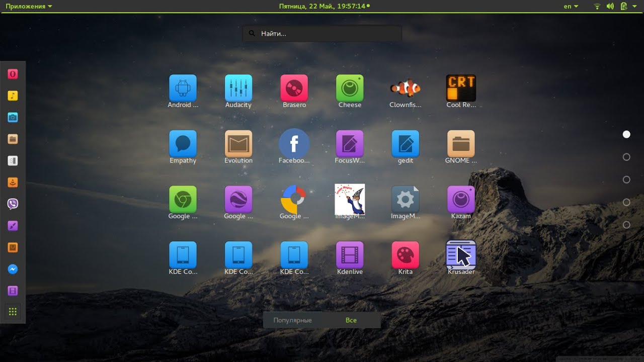Open the yellow music player in dock
This screenshot has height=362, width=644.
(x=13, y=96)
